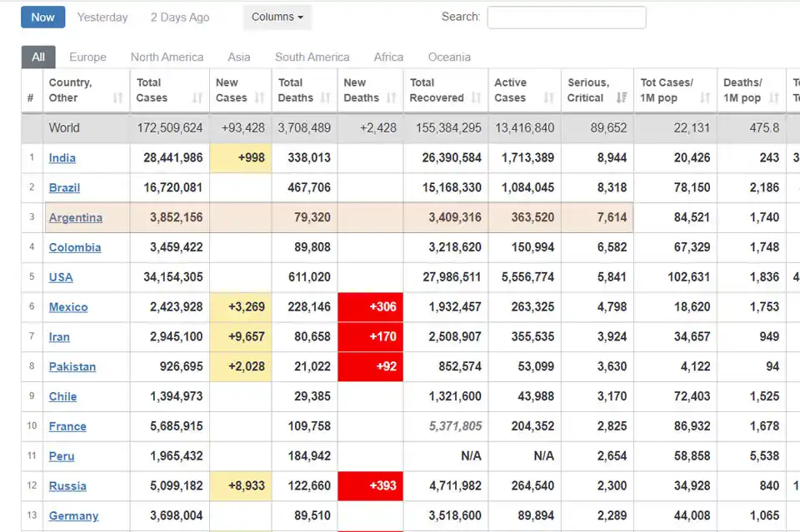
Task: Show data from 2 Days Ago
Action: [180, 17]
